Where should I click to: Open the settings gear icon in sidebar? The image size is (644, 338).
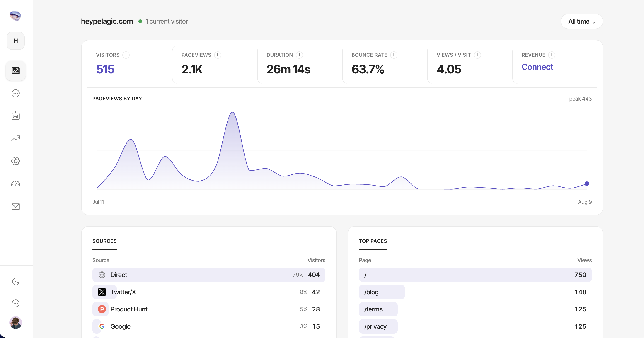pos(15,161)
